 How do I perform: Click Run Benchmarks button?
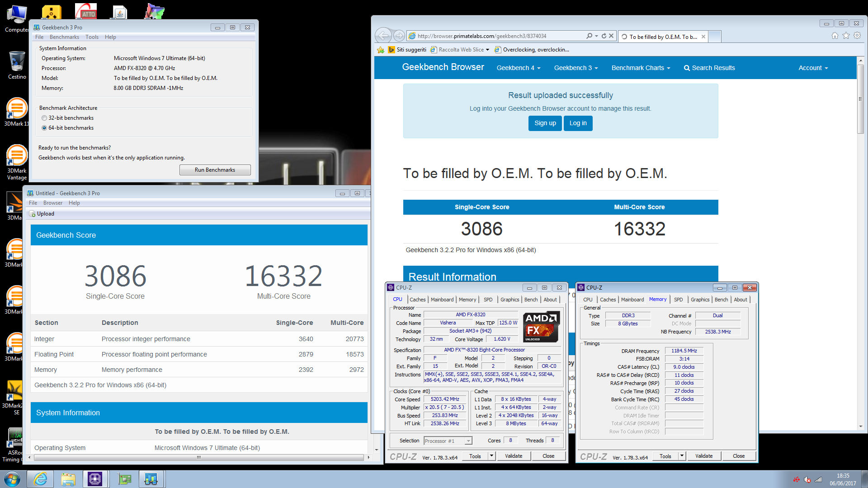(x=215, y=170)
